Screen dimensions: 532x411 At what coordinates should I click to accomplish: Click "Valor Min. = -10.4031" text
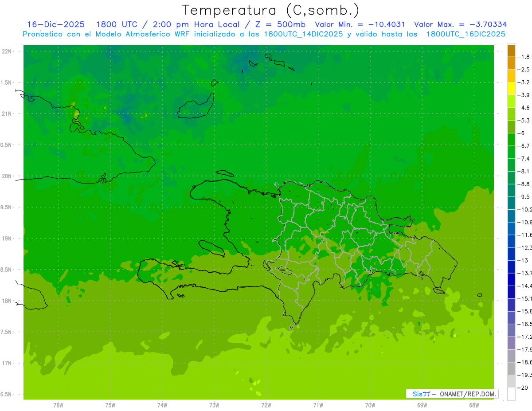[360, 24]
